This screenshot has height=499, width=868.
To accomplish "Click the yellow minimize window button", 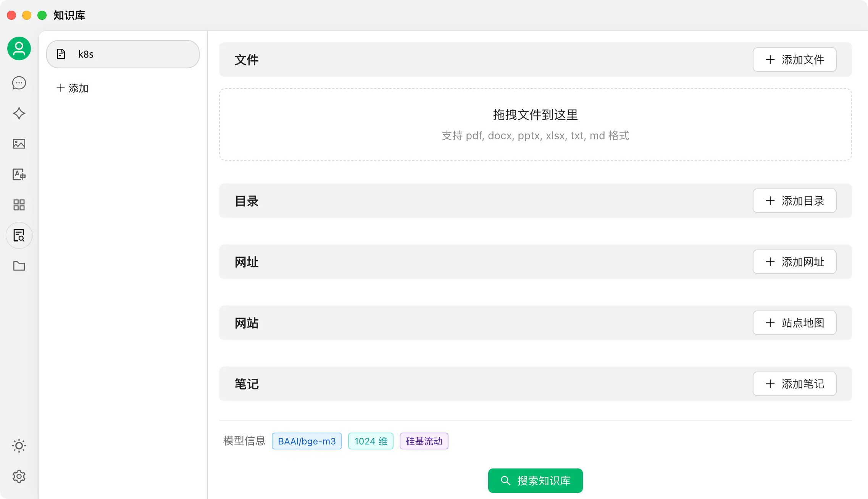I will 27,15.
